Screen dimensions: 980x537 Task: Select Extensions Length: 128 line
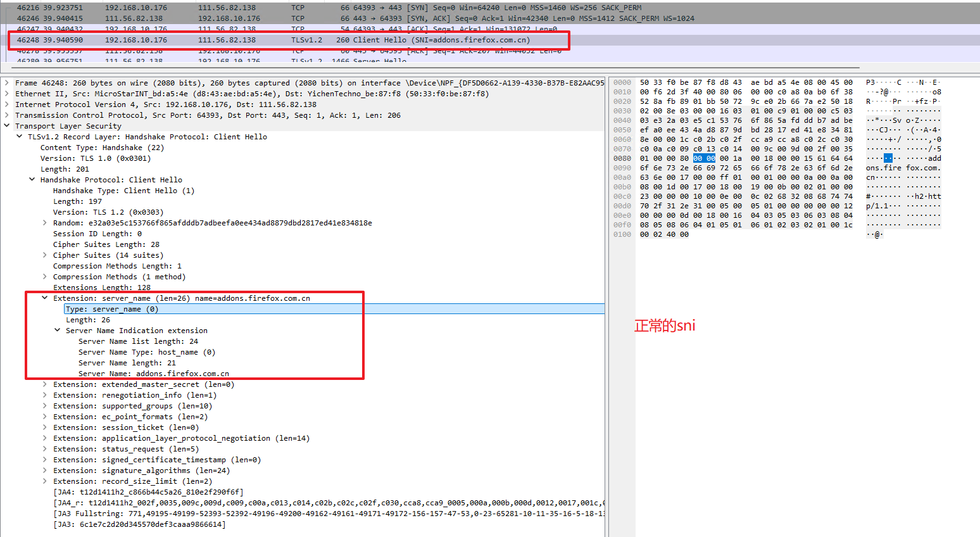point(102,287)
